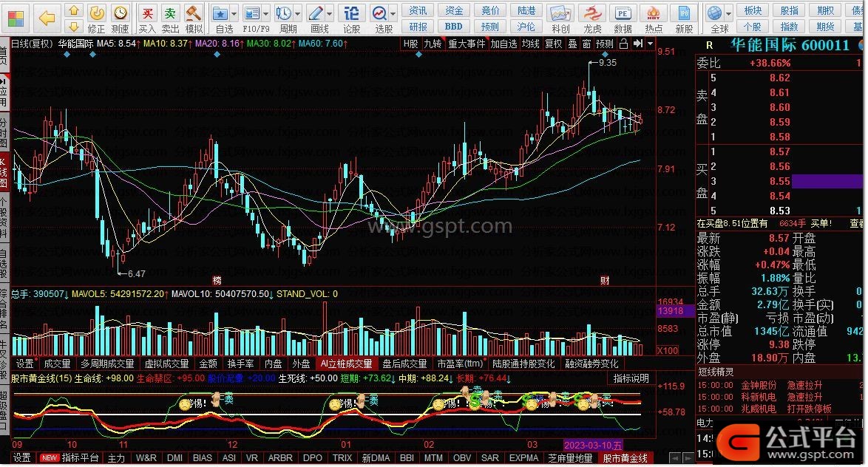868x467 pixels.
Task: Click the 修正 refresh icon
Action: (96, 13)
